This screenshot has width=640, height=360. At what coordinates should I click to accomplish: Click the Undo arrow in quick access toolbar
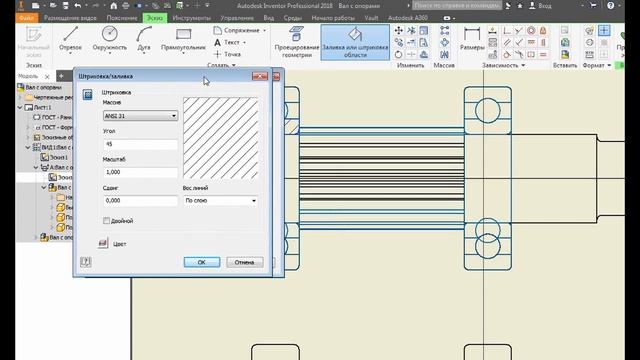(x=78, y=6)
